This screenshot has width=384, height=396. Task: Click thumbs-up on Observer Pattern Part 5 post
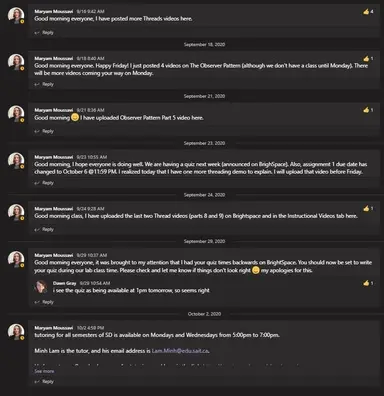[x=366, y=110]
